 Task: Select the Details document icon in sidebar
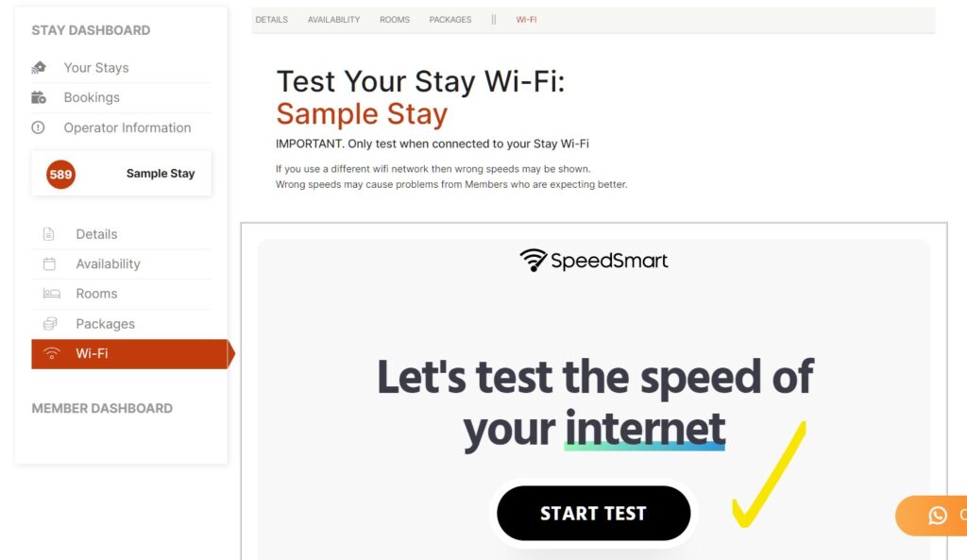[50, 233]
